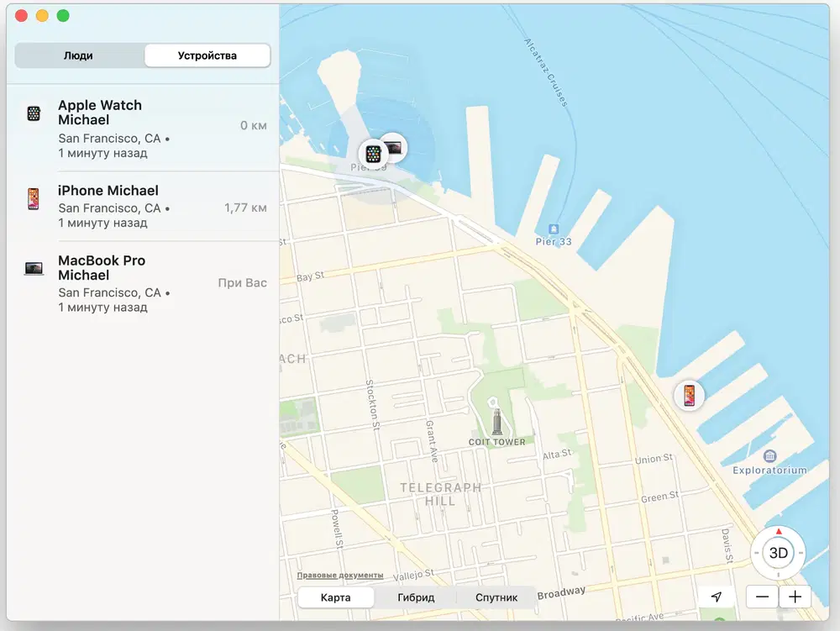Minimize the window with the yellow button
This screenshot has width=840, height=631.
point(42,15)
